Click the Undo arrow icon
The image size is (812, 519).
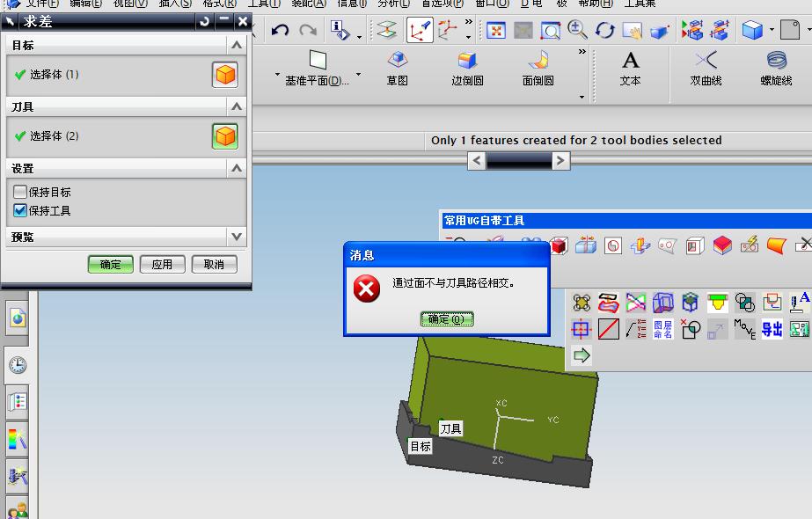[x=280, y=31]
